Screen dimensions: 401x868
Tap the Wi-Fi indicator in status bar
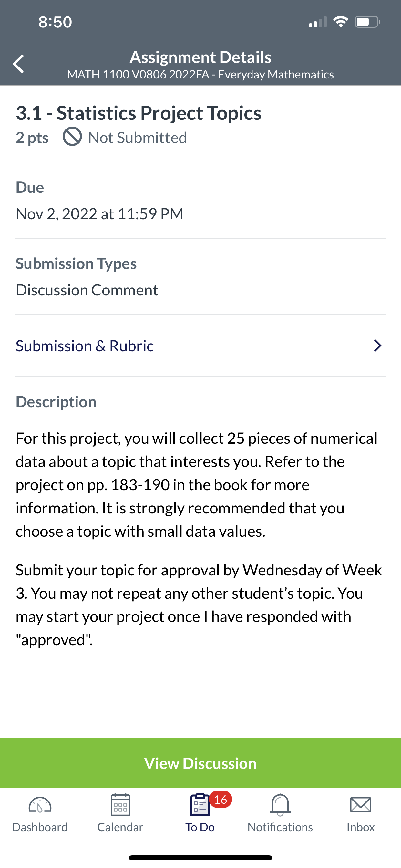(x=341, y=22)
